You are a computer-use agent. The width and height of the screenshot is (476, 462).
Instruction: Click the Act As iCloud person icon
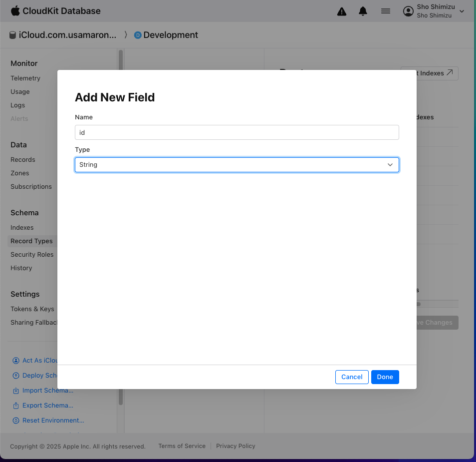click(x=16, y=361)
